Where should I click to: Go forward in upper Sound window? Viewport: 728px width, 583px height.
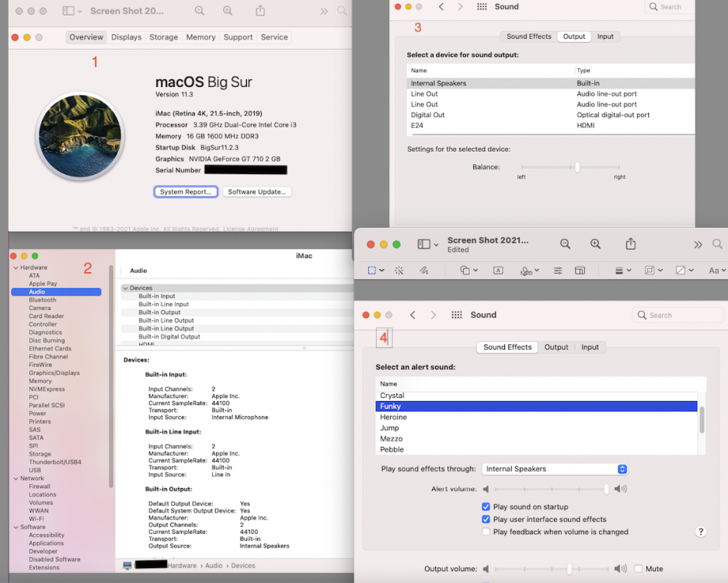[460, 6]
